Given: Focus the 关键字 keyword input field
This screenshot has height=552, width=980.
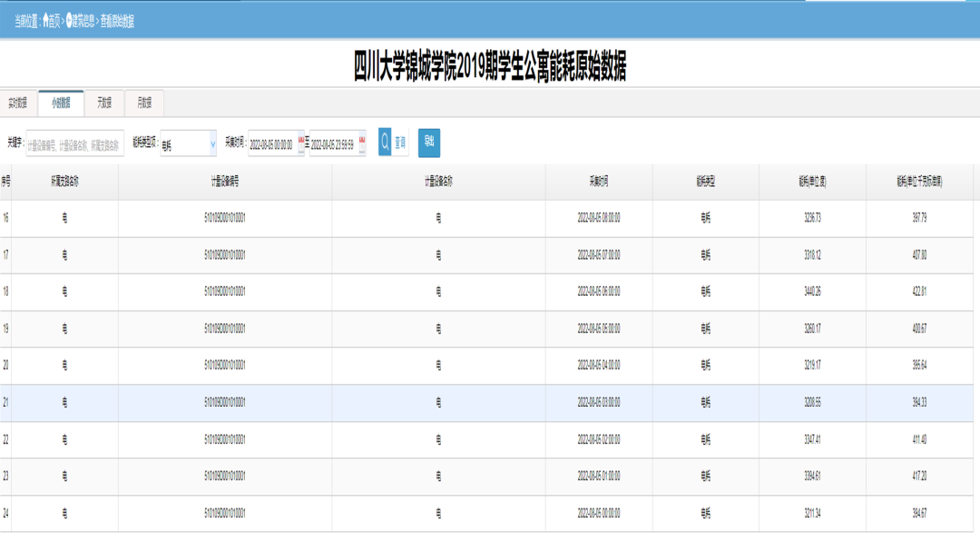Looking at the screenshot, I should coord(75,144).
